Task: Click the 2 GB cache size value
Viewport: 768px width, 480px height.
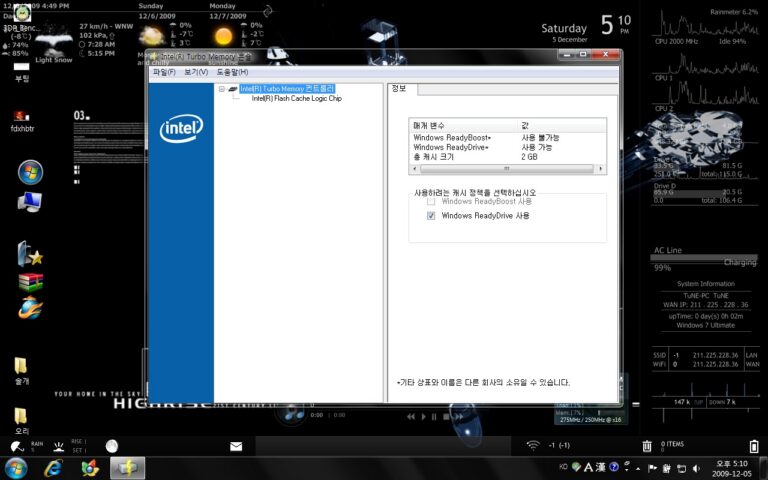Action: (x=529, y=157)
